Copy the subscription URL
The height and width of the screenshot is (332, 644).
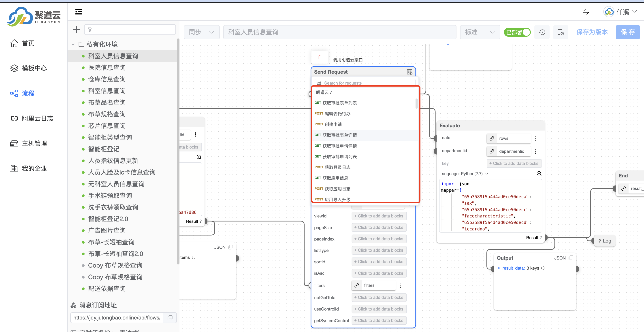(x=170, y=318)
